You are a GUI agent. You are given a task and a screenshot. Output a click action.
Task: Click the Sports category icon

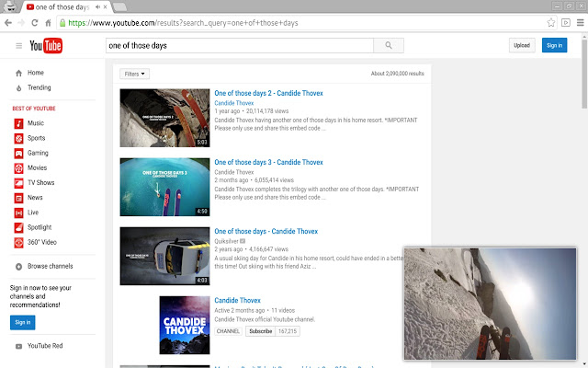(18, 139)
